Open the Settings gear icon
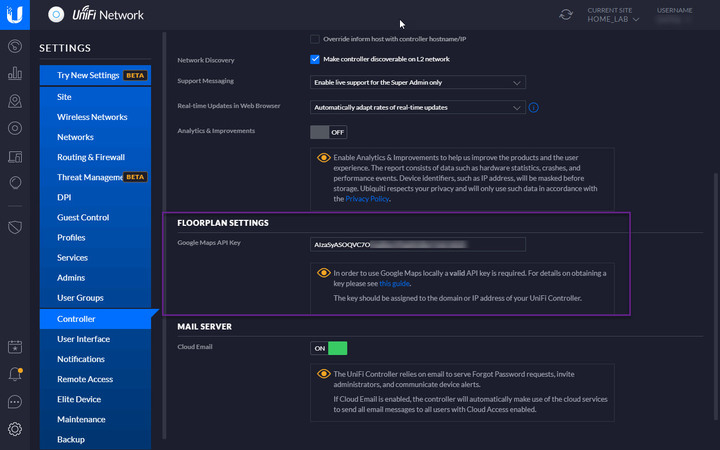The image size is (720, 450). 15,429
